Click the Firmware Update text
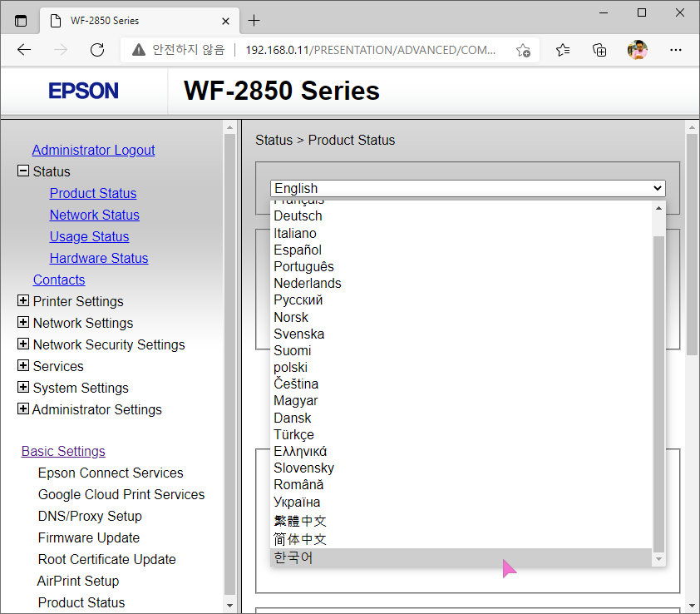The image size is (700, 614). pos(89,537)
